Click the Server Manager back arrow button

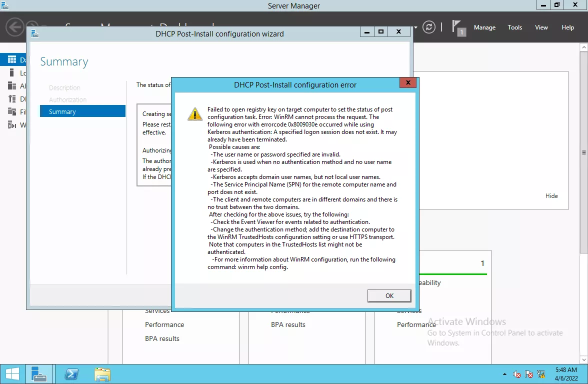[15, 27]
